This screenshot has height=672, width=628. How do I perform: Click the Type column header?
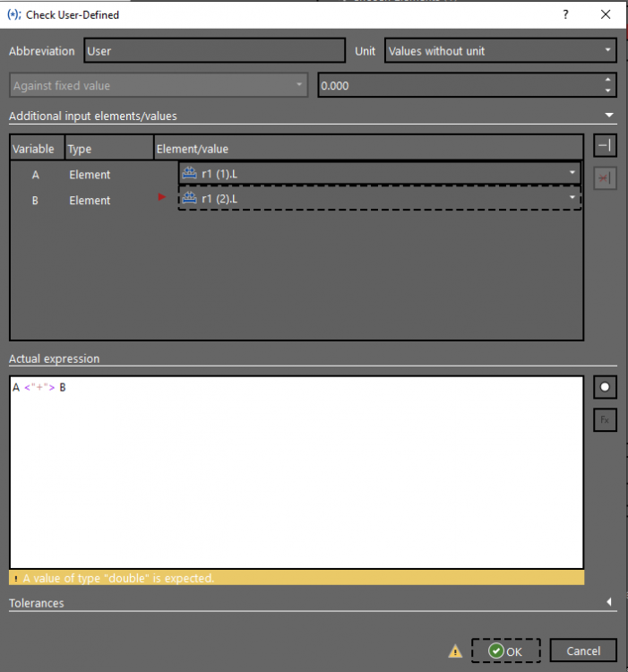click(109, 148)
